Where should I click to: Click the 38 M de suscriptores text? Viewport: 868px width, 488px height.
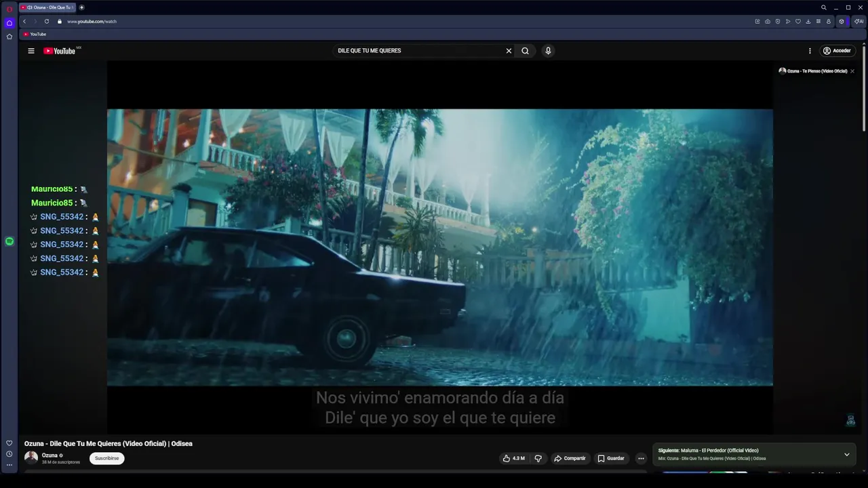(61, 462)
